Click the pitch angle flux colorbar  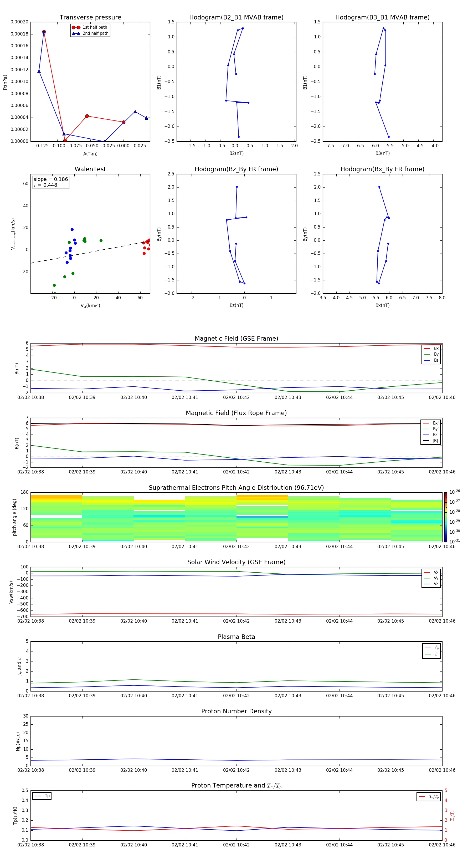tap(446, 517)
